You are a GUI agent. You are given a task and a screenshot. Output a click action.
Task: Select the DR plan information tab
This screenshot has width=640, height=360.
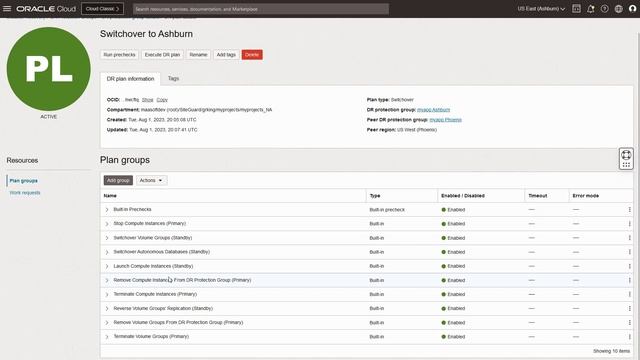130,79
